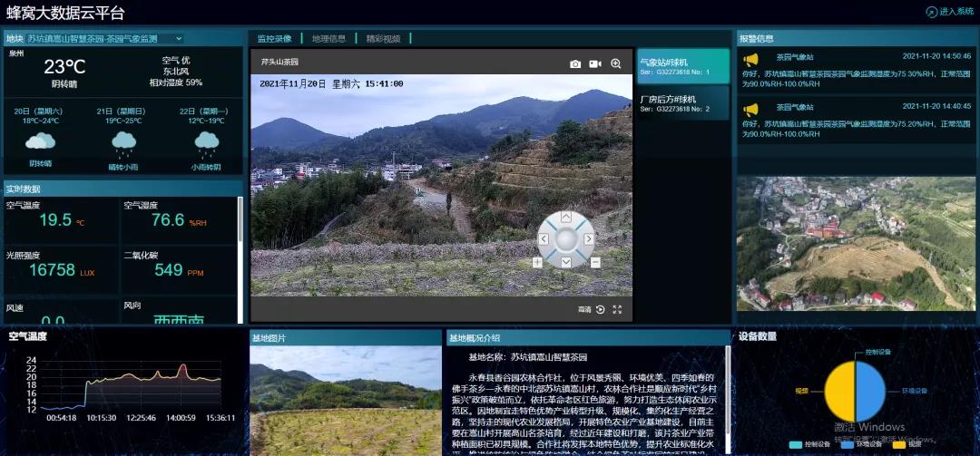Open the 14:40:45 alarm message text
980x456 pixels.
(857, 129)
